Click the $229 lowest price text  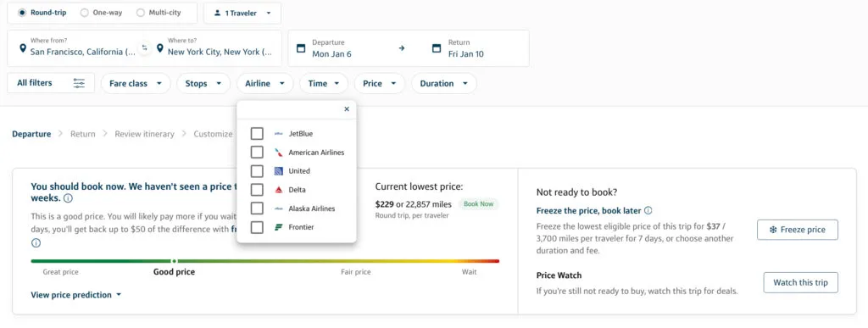pos(384,204)
